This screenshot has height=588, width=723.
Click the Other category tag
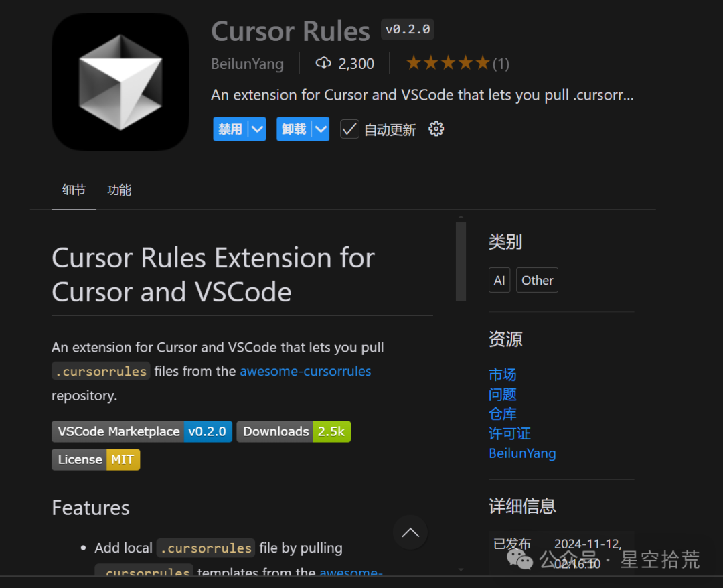pos(537,280)
